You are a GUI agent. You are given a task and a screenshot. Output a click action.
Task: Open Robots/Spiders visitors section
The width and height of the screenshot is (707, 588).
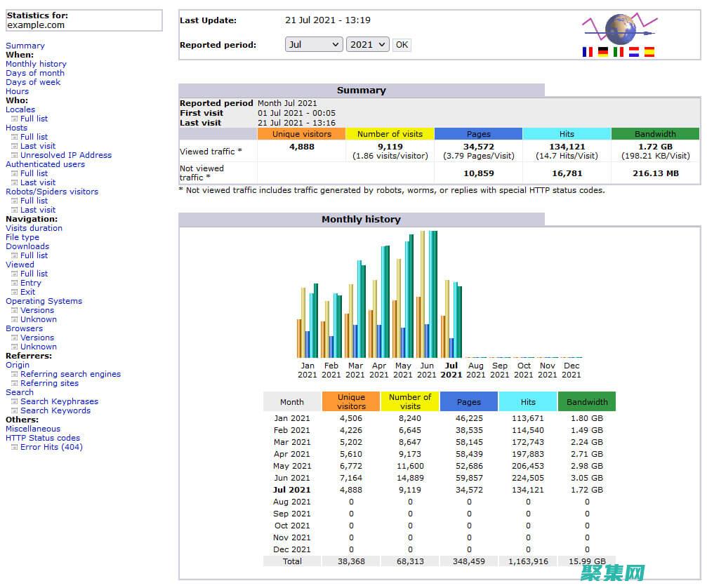click(52, 192)
